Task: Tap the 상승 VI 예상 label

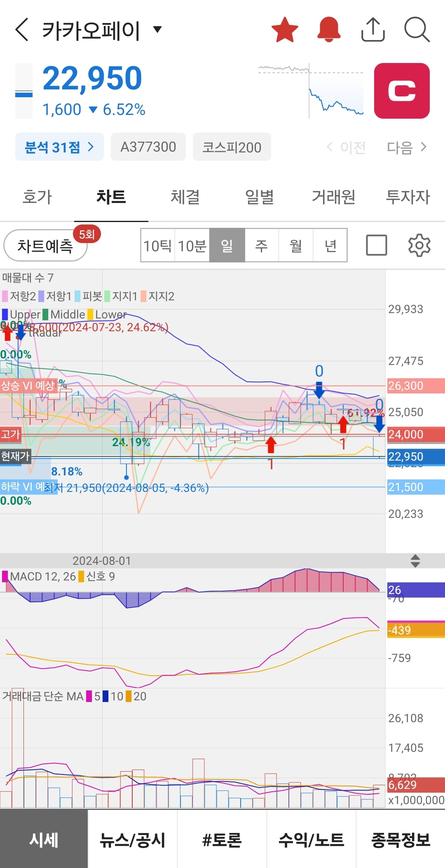Action: click(28, 386)
